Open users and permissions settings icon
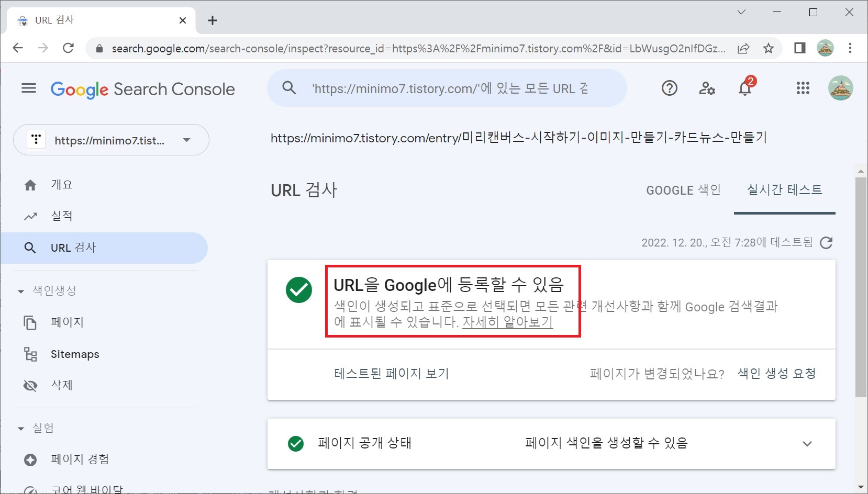868x494 pixels. click(x=707, y=88)
